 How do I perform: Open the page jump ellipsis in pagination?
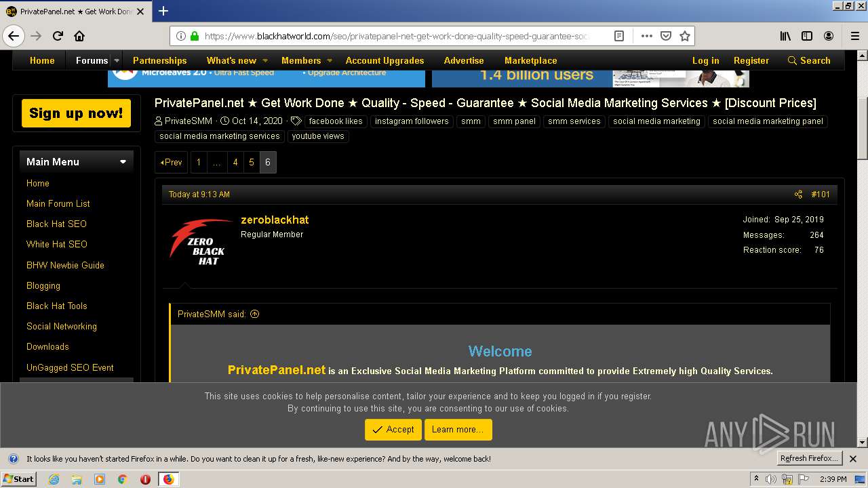point(217,162)
